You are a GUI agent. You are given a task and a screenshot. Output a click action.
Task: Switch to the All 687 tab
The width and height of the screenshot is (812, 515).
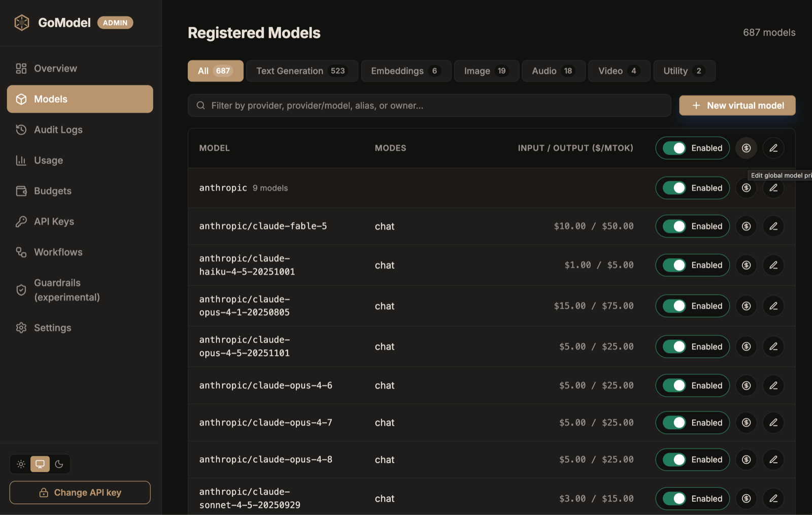(215, 71)
